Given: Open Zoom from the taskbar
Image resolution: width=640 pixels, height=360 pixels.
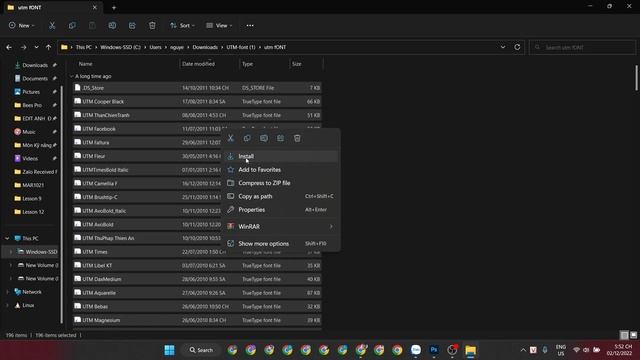Looking at the screenshot, I should click(x=416, y=350).
